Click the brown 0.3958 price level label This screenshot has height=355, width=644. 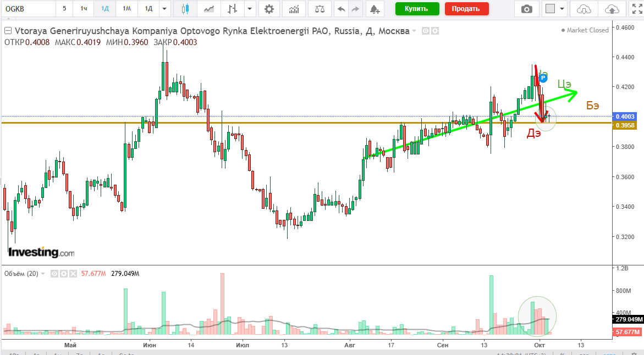624,125
